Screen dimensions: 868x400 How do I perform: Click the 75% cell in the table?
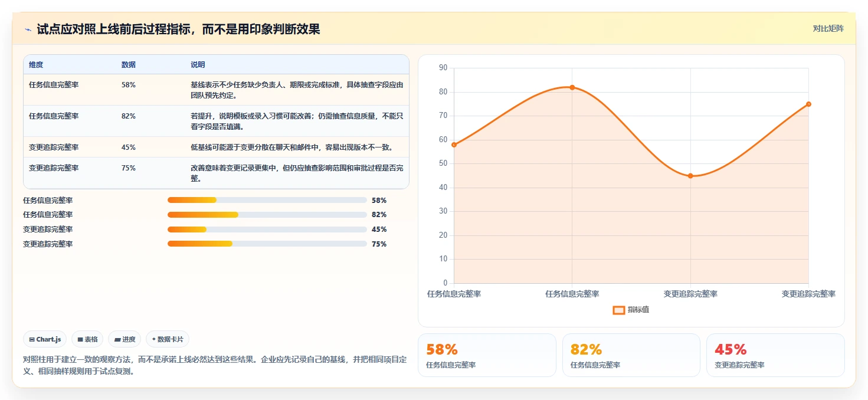tap(129, 168)
